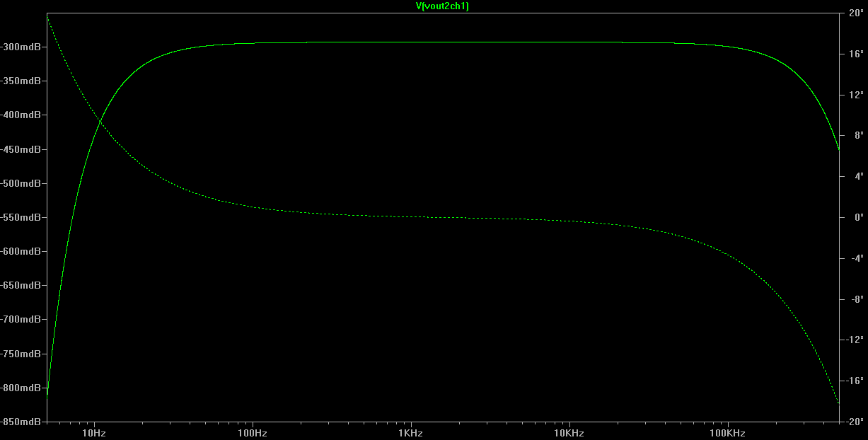This screenshot has height=440, width=868.
Task: Click the 10Hz frequency axis label
Action: [93, 432]
